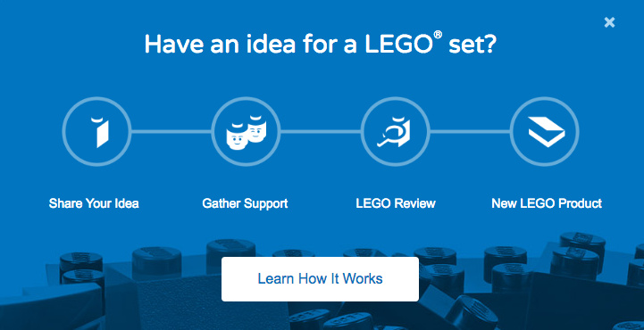This screenshot has height=330, width=644.
Task: Click the registered trademark symbol after LEGO
Action: click(x=438, y=36)
